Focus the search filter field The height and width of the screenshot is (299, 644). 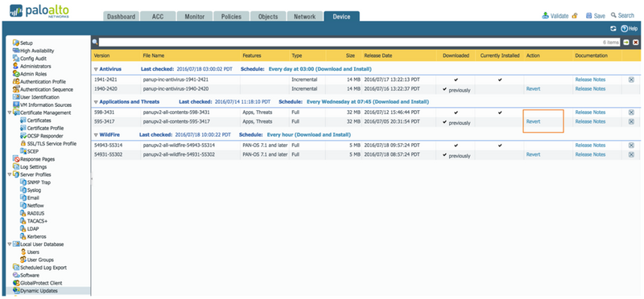[359, 43]
